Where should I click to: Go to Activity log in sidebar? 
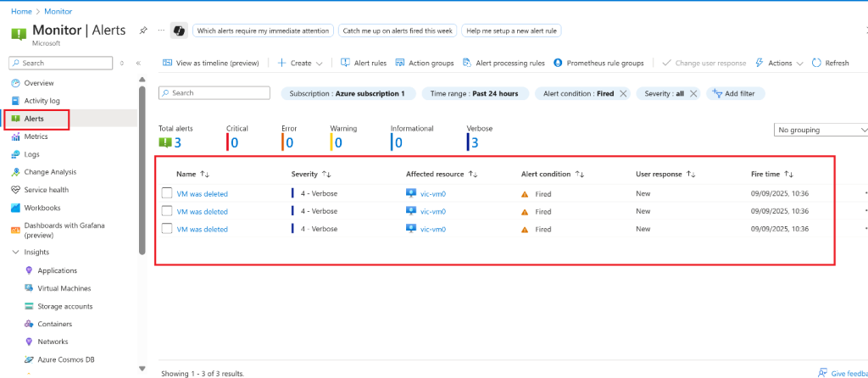pos(42,101)
